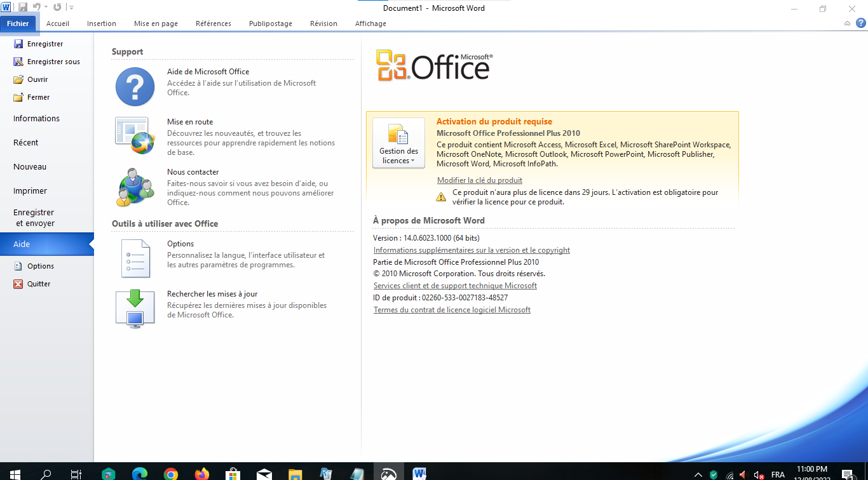The height and width of the screenshot is (480, 868).
Task: Click the Rechercher les mises à jour icon
Action: [x=135, y=309]
